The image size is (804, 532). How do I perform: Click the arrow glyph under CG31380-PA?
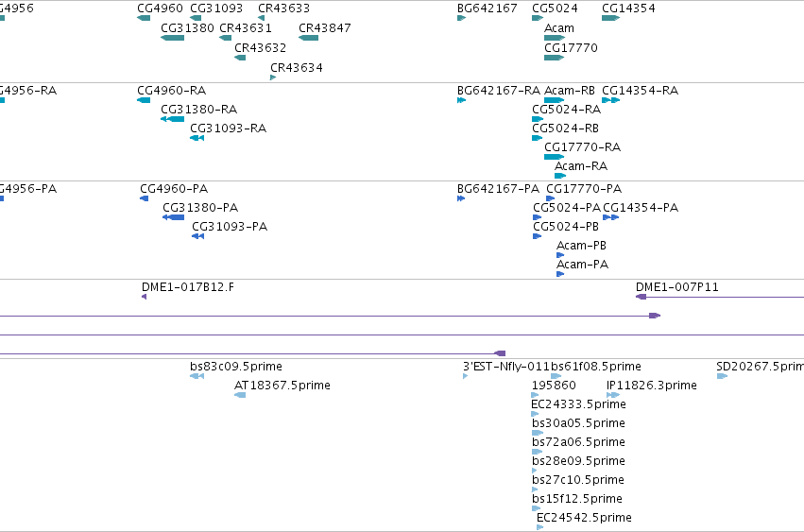[x=173, y=217]
